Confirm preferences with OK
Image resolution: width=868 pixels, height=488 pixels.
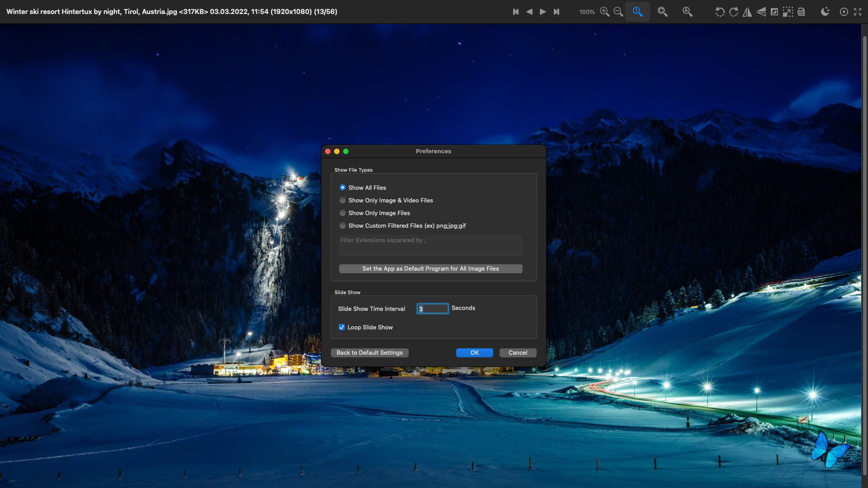tap(474, 353)
